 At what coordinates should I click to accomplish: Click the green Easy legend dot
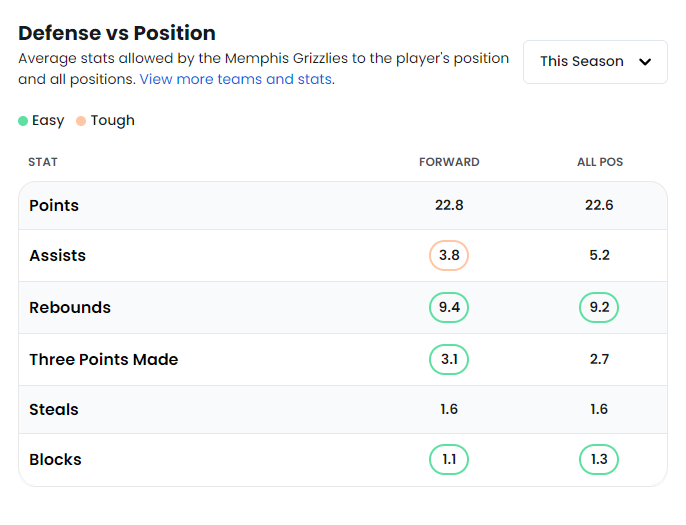(x=23, y=121)
